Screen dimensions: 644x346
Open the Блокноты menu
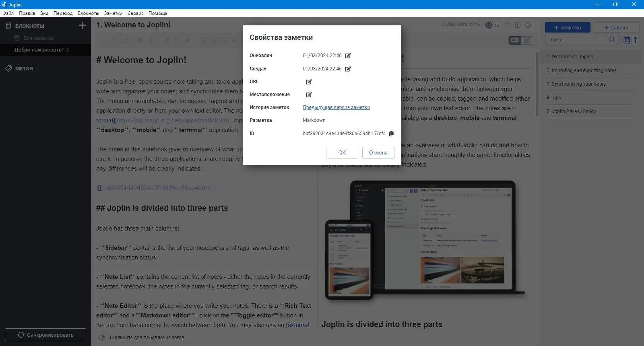88,13
